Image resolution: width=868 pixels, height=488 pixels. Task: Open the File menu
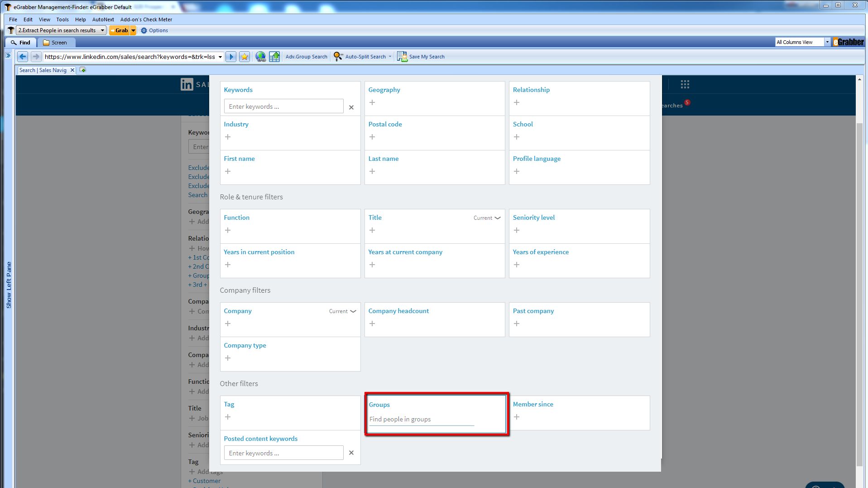13,19
